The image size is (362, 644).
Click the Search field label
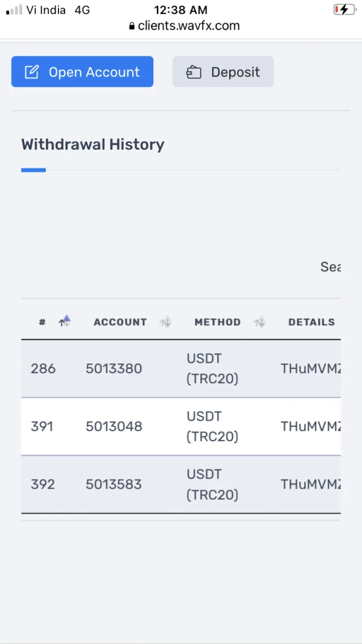pyautogui.click(x=331, y=267)
